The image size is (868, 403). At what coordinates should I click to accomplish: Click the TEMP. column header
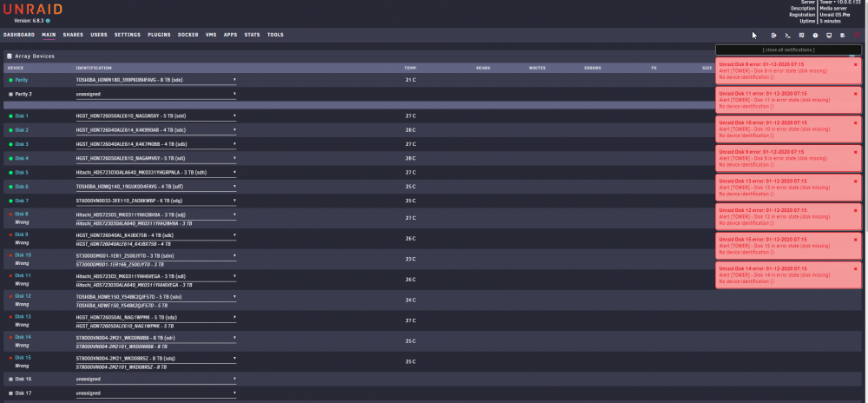click(x=411, y=68)
